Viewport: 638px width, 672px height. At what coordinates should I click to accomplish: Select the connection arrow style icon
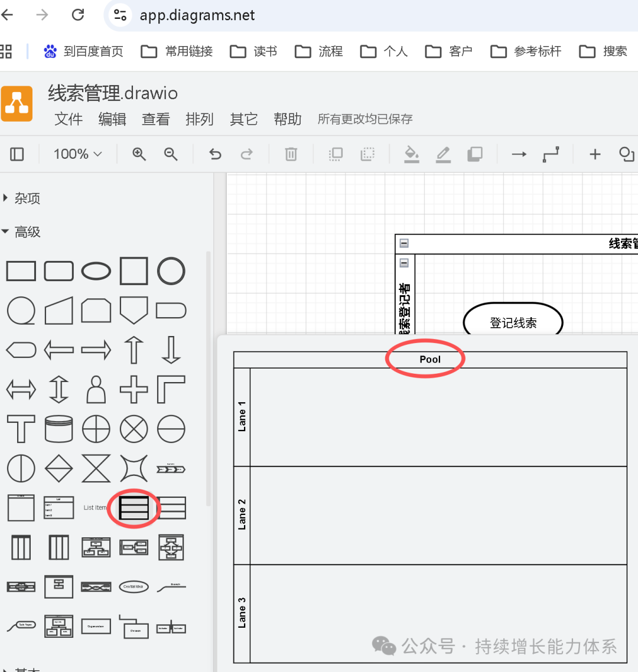(x=519, y=154)
